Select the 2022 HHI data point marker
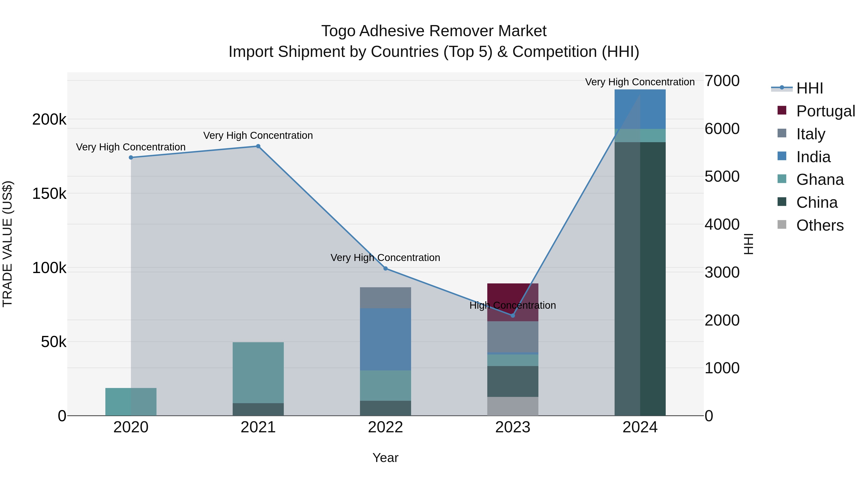 386,268
